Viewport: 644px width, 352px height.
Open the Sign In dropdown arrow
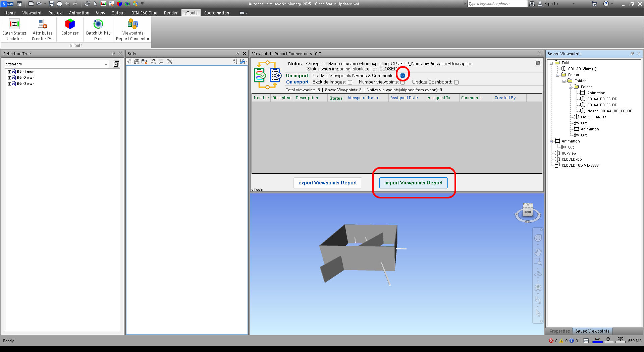(574, 4)
